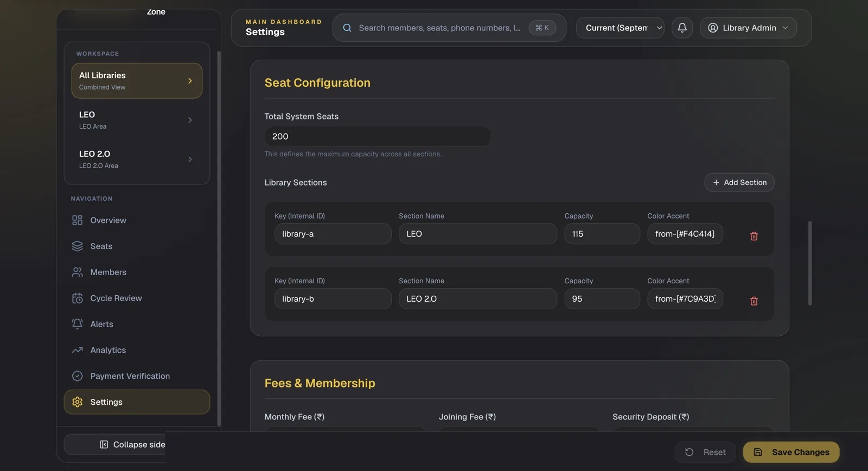Screen dimensions: 868x471
Task: Click the plus icon on Add Section
Action: [716, 182]
